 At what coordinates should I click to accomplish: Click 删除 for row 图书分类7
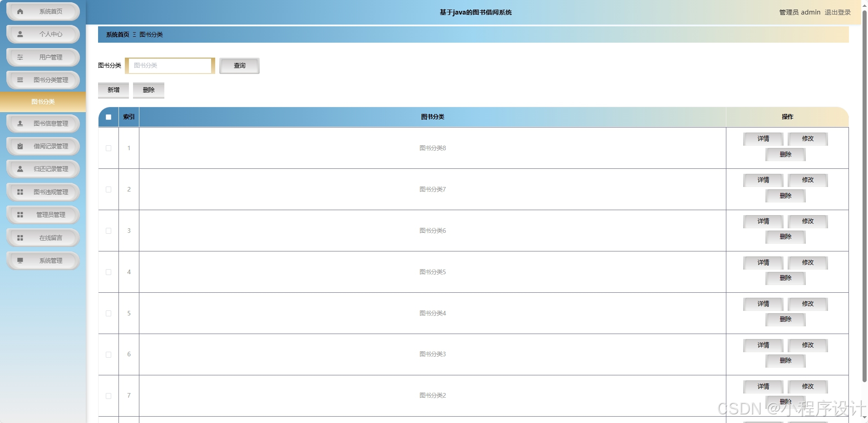click(785, 196)
